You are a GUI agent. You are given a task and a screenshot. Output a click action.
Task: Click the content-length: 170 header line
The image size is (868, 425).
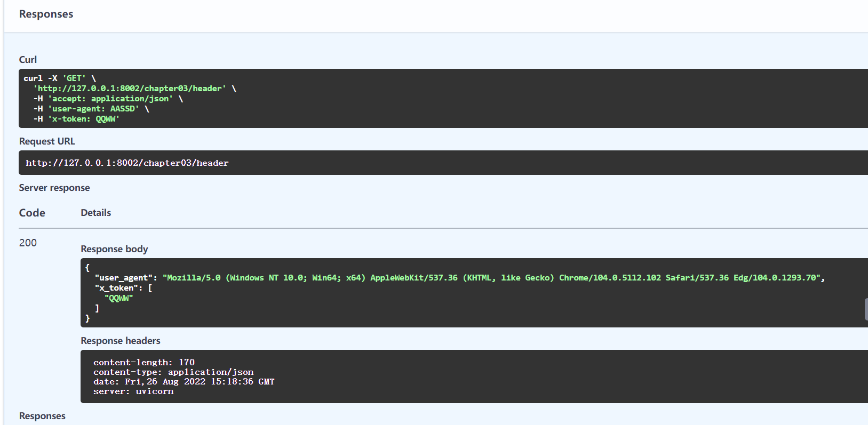[x=144, y=363]
